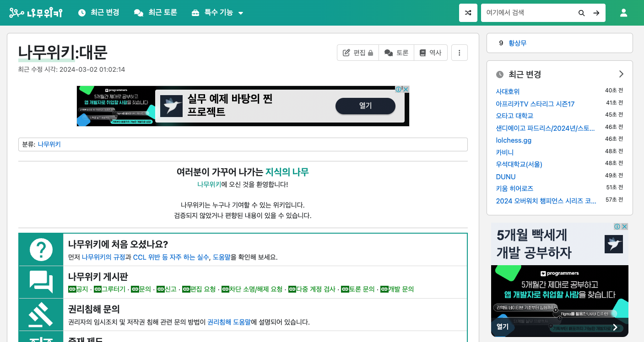
Task: Click the 지식의 나무 heading link
Action: click(x=287, y=172)
